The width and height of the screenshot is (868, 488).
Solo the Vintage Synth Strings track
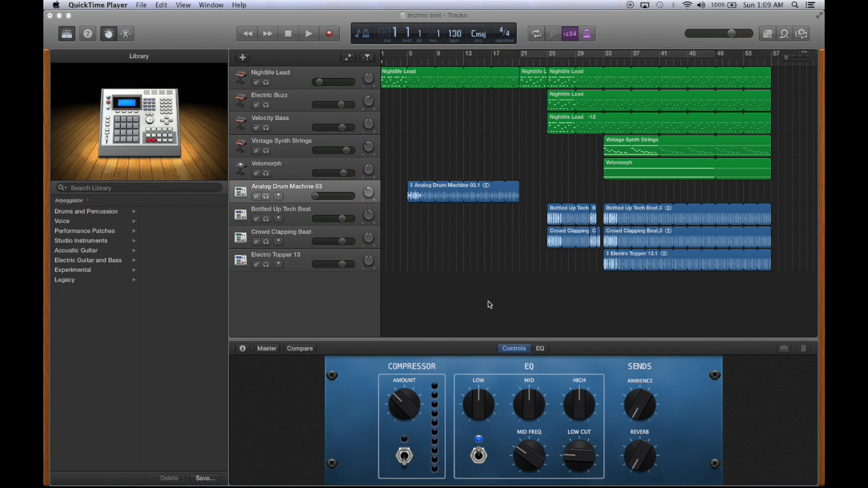click(266, 150)
